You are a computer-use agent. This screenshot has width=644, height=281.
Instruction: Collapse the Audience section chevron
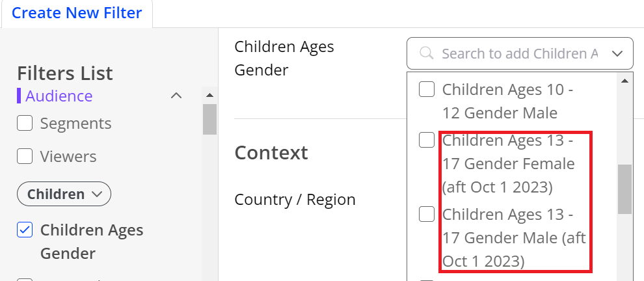(176, 96)
